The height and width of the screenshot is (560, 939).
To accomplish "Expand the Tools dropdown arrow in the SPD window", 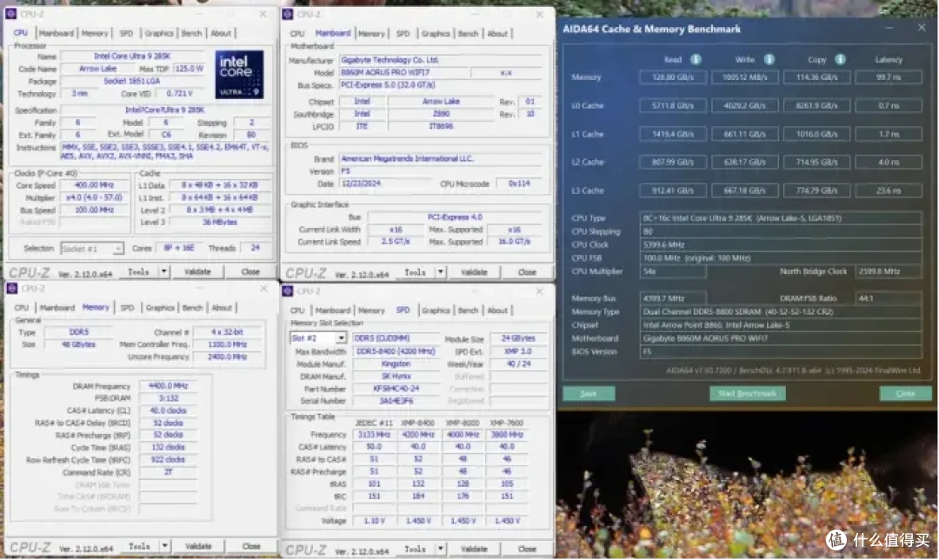I will [440, 548].
